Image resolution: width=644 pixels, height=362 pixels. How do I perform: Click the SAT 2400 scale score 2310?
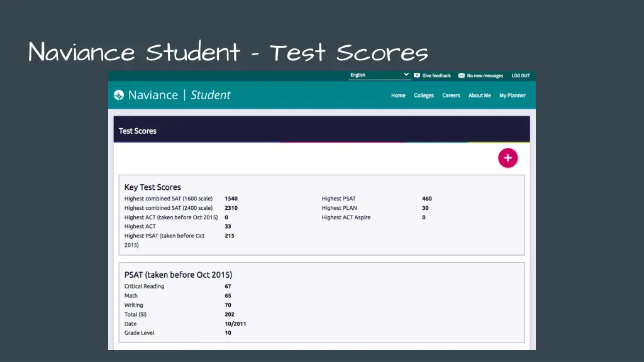pos(231,208)
